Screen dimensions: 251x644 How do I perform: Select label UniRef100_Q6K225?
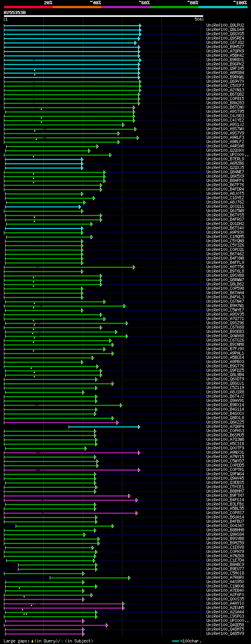pos(225,422)
